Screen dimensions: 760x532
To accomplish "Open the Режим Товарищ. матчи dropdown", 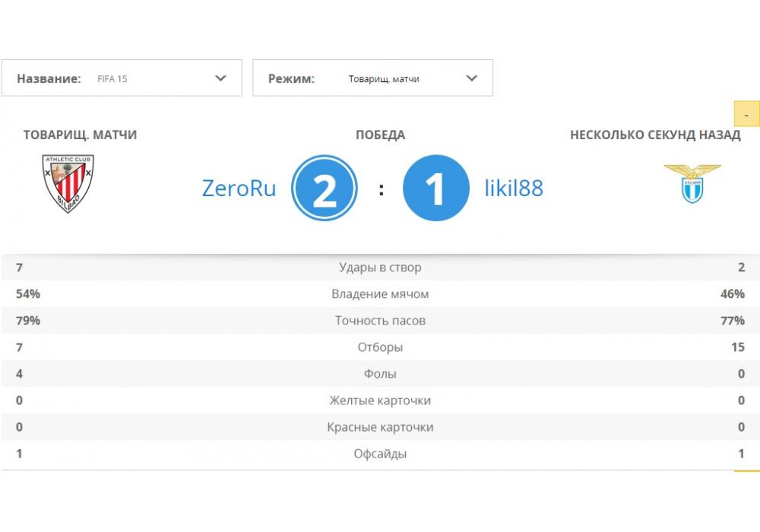I will coord(372,78).
